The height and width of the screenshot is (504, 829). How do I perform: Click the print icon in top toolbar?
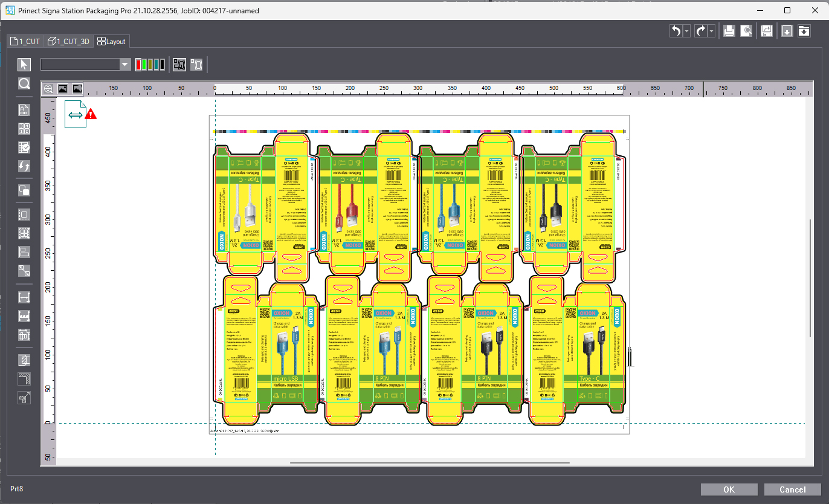[729, 31]
